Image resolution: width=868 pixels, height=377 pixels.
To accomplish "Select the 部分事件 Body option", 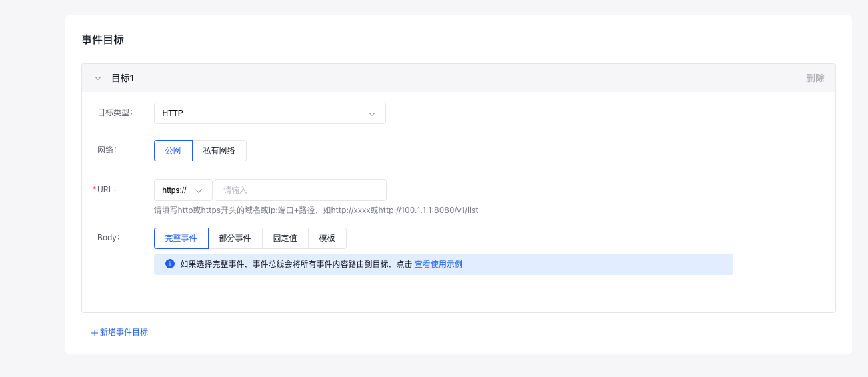I will 235,238.
